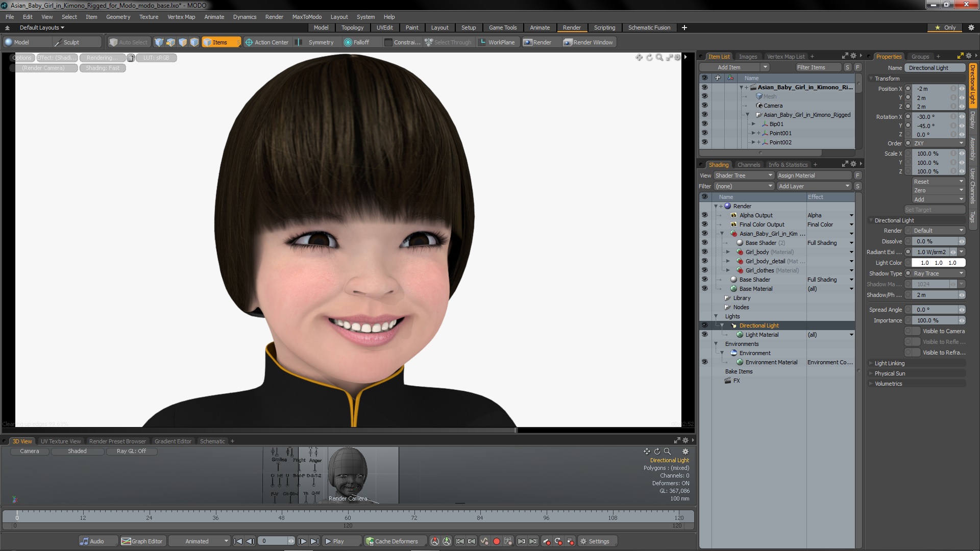The height and width of the screenshot is (551, 980).
Task: Enable Visible to Camera checkbox
Action: point(913,331)
